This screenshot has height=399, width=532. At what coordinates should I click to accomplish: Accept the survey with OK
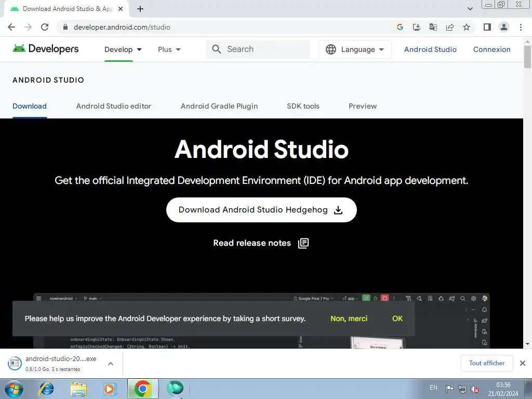point(397,318)
